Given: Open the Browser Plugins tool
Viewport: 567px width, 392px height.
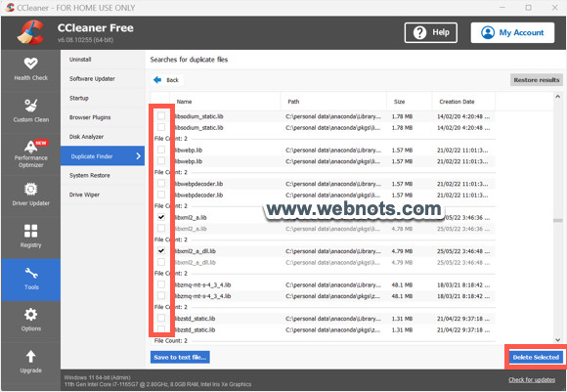Looking at the screenshot, I should click(103, 117).
